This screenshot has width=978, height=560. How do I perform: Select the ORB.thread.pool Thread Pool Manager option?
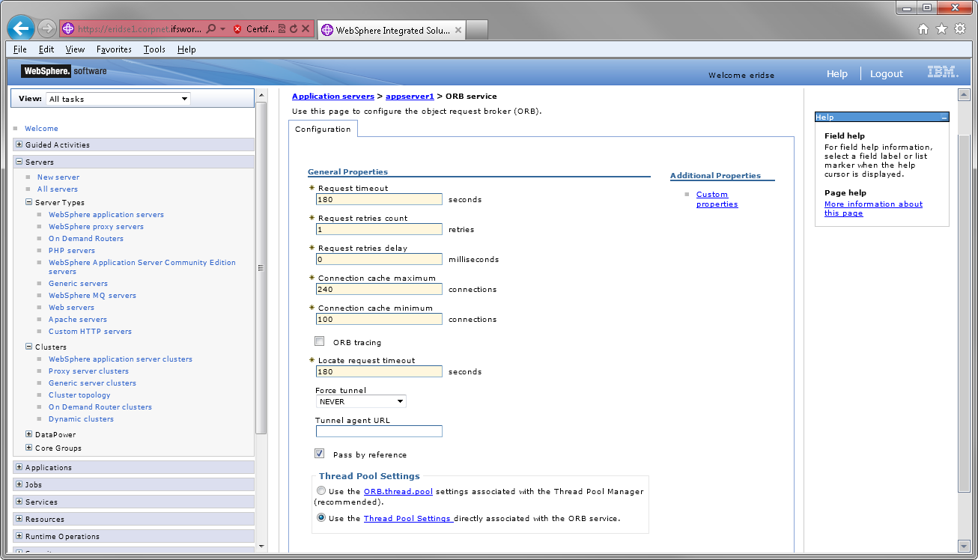click(x=321, y=491)
